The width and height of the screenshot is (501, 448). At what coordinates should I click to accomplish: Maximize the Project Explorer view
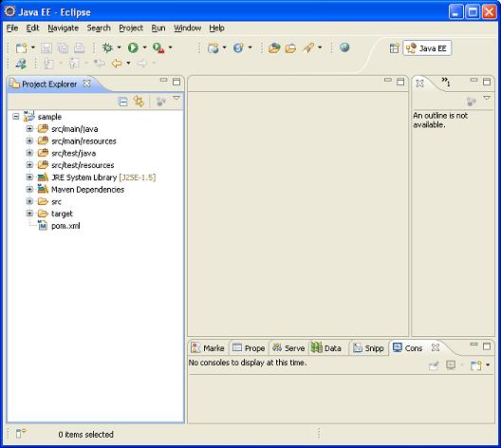(176, 82)
